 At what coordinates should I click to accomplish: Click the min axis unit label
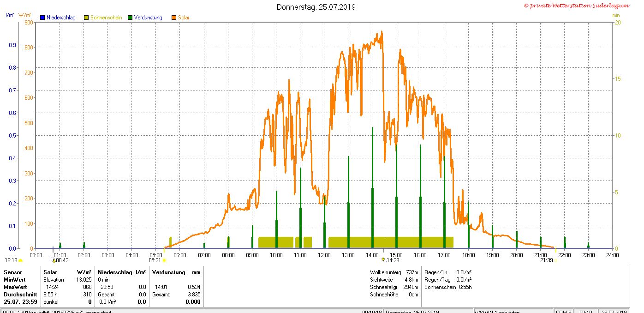[x=616, y=15]
